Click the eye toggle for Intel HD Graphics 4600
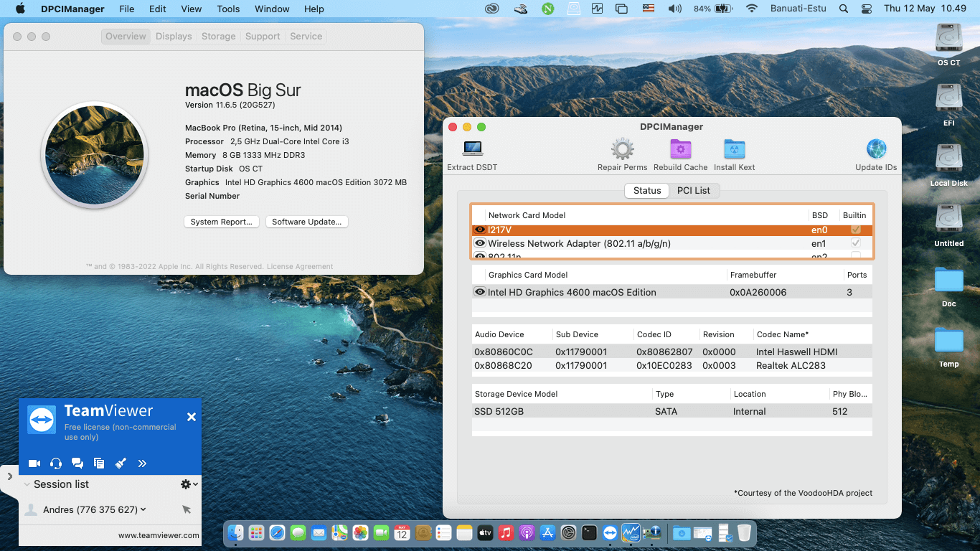This screenshot has width=980, height=551. point(479,292)
